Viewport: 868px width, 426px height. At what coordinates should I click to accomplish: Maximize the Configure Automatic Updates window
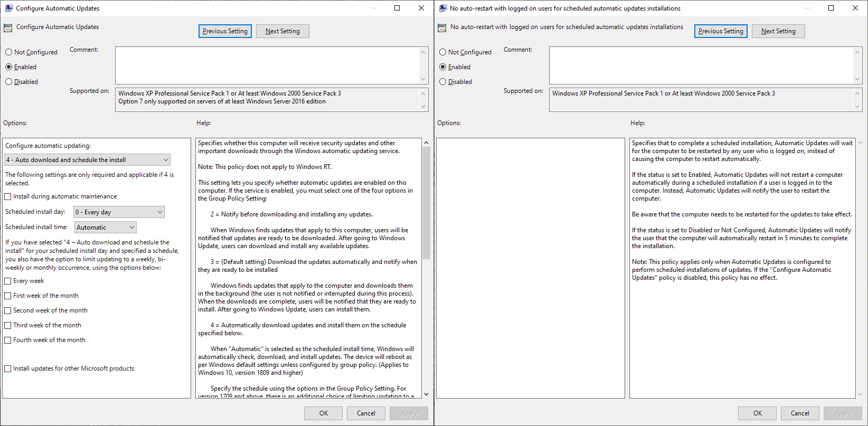coord(397,8)
